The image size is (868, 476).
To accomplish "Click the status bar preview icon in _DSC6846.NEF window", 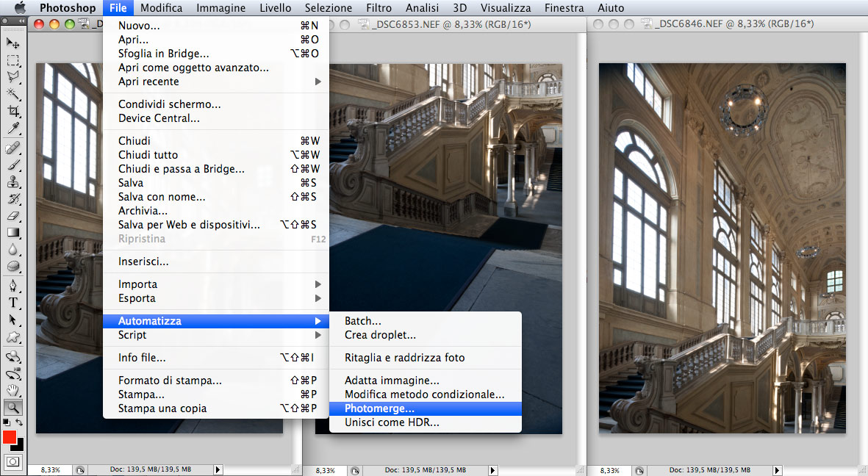I will 639,470.
